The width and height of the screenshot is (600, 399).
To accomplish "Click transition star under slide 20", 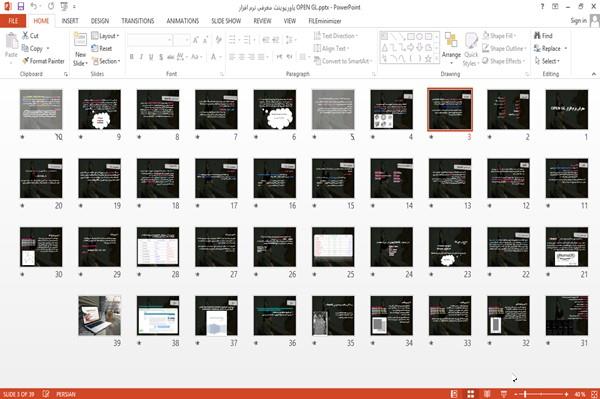I will click(x=23, y=206).
